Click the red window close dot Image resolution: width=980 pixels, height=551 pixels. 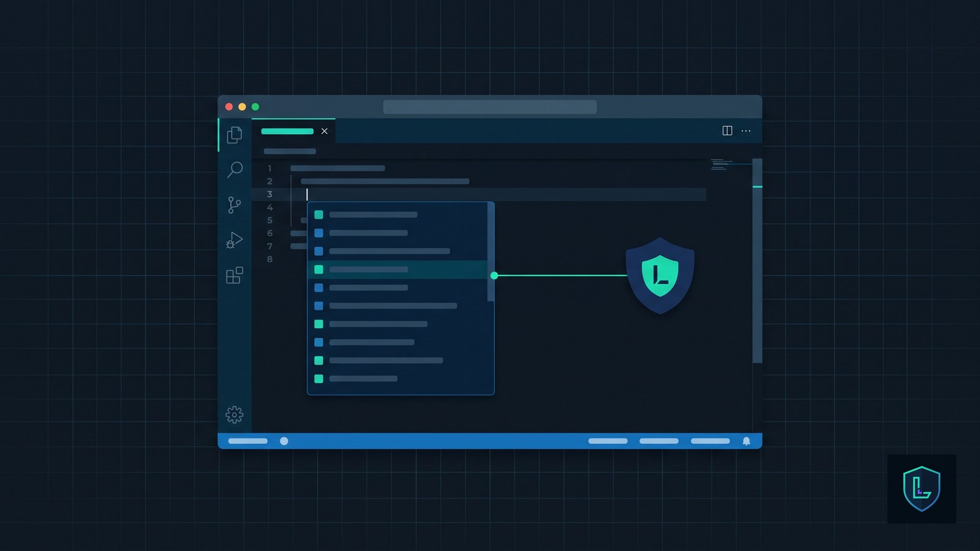pyautogui.click(x=229, y=107)
